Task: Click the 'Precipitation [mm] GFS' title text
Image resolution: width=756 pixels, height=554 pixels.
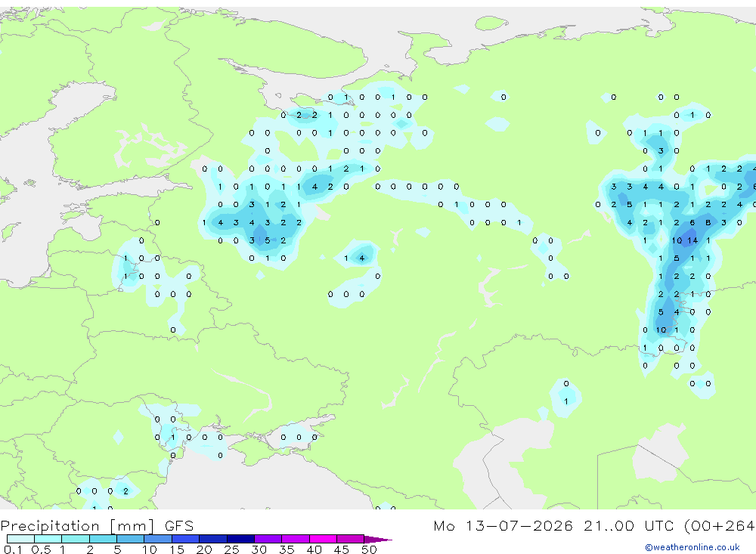Action: (x=97, y=525)
